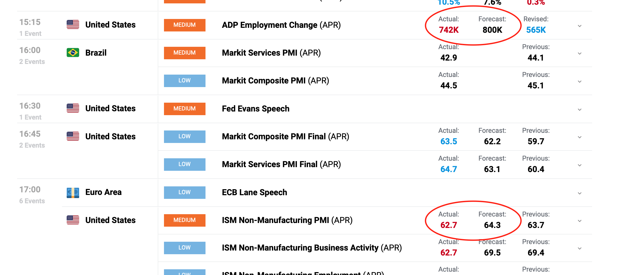Click the United States flag beside ADP Employment Change
Image resolution: width=644 pixels, height=275 pixels.
pyautogui.click(x=73, y=25)
